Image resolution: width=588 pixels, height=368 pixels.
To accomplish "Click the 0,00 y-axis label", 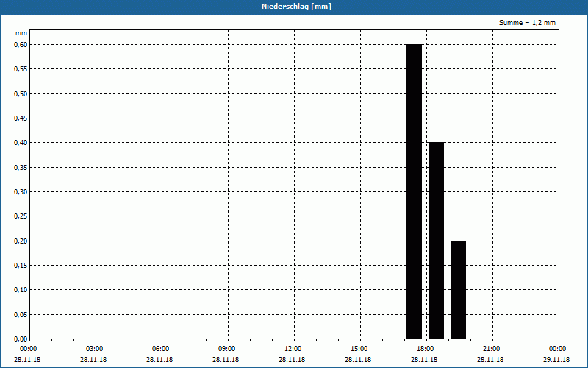I will point(21,339).
